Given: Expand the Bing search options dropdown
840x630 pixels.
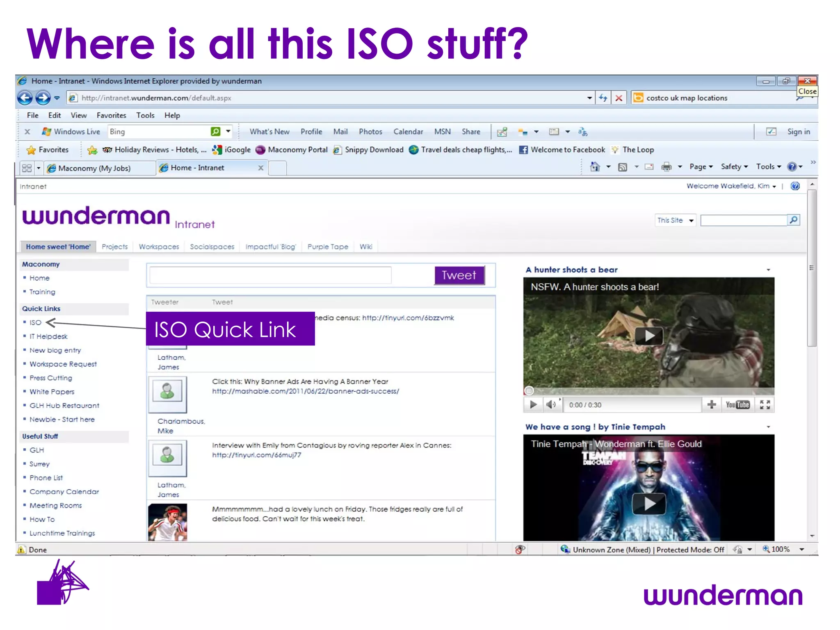Looking at the screenshot, I should pyautogui.click(x=228, y=131).
